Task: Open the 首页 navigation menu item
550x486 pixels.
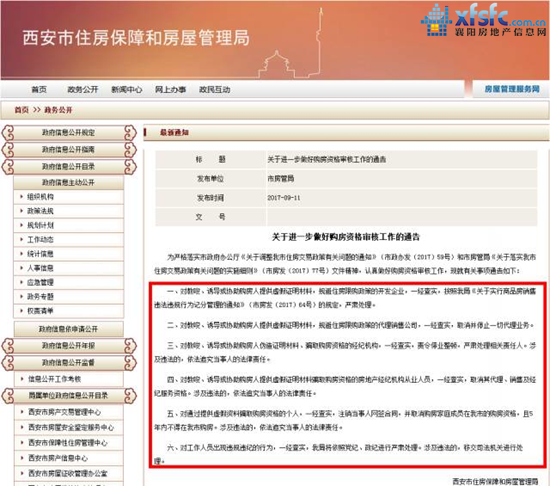Action: point(39,89)
